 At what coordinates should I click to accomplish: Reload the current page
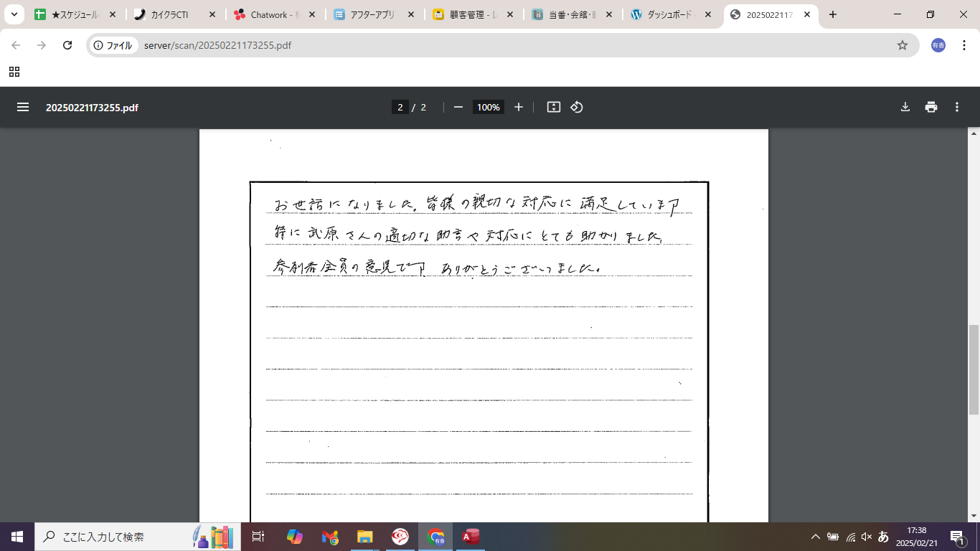pyautogui.click(x=67, y=45)
